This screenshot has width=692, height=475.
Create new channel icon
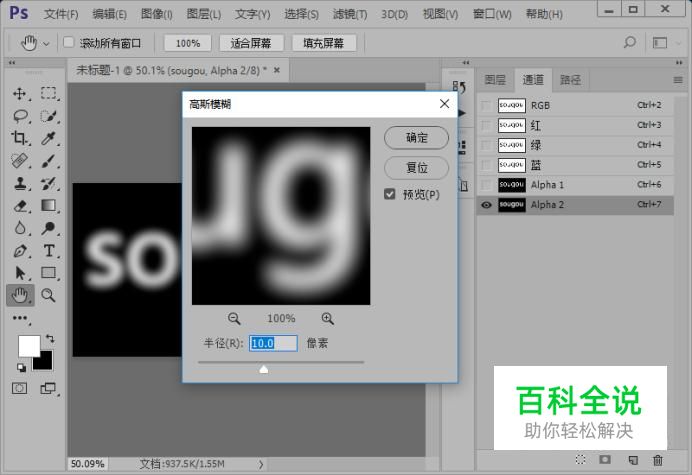point(633,460)
